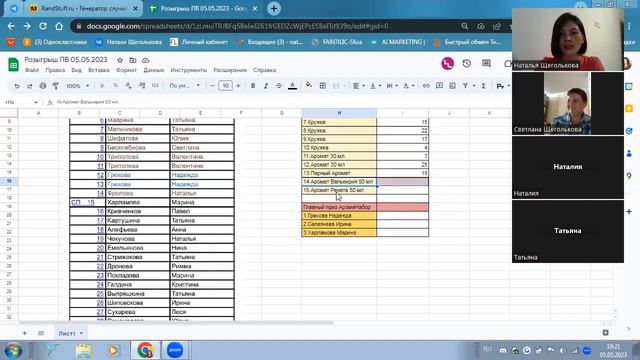Open the Справка menu
The width and height of the screenshot is (640, 360).
coord(264,70)
